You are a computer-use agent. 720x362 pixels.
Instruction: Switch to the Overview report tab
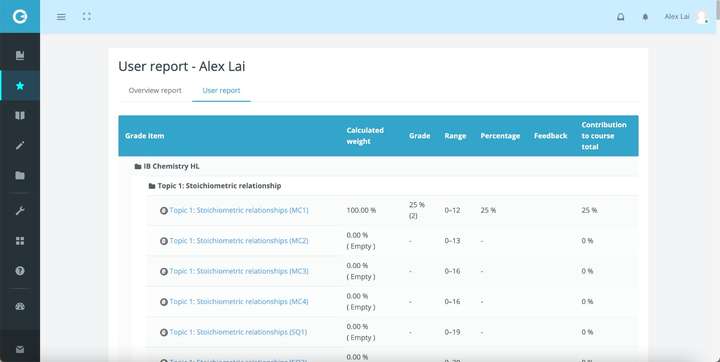(155, 90)
